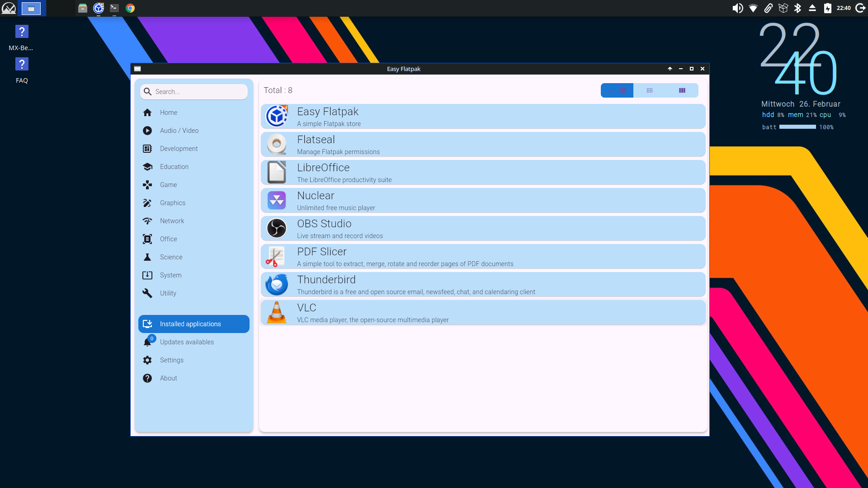Open the Home category
868x488 pixels.
pyautogui.click(x=194, y=113)
